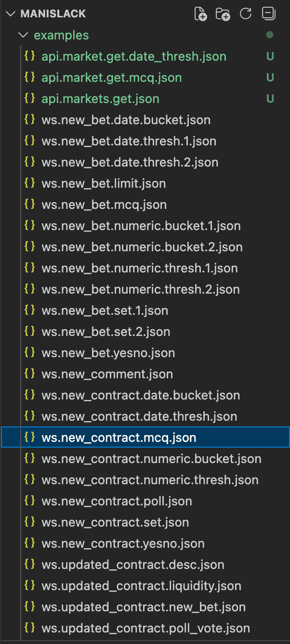290x644 pixels.
Task: Open ws.updated_contract.liquidity.json
Action: click(x=141, y=586)
